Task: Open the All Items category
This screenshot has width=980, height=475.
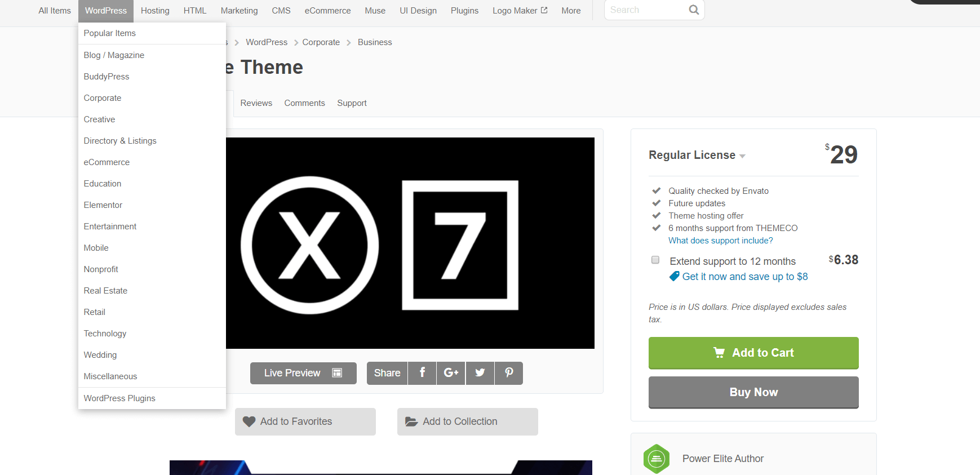Action: [55, 11]
